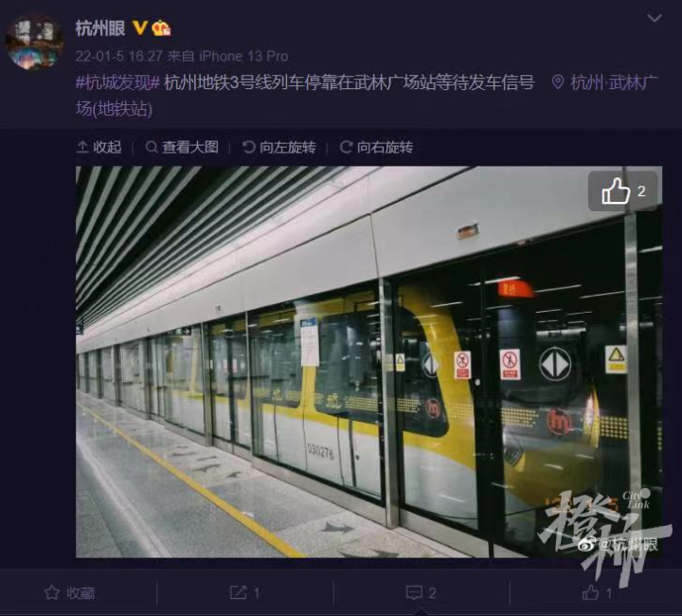Toggle 收藏 favorite star
This screenshot has height=616, width=682.
[x=69, y=593]
